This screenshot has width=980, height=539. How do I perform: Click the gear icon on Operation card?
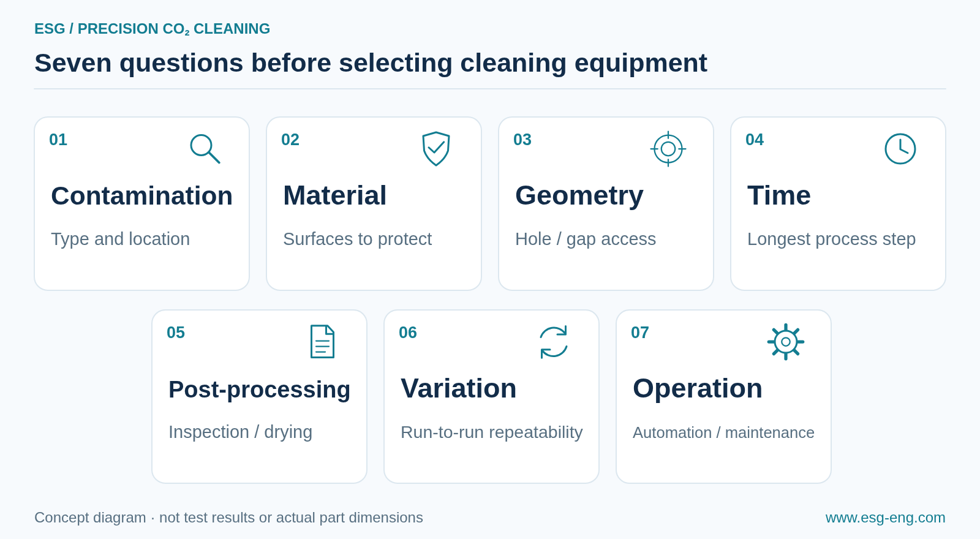point(786,342)
